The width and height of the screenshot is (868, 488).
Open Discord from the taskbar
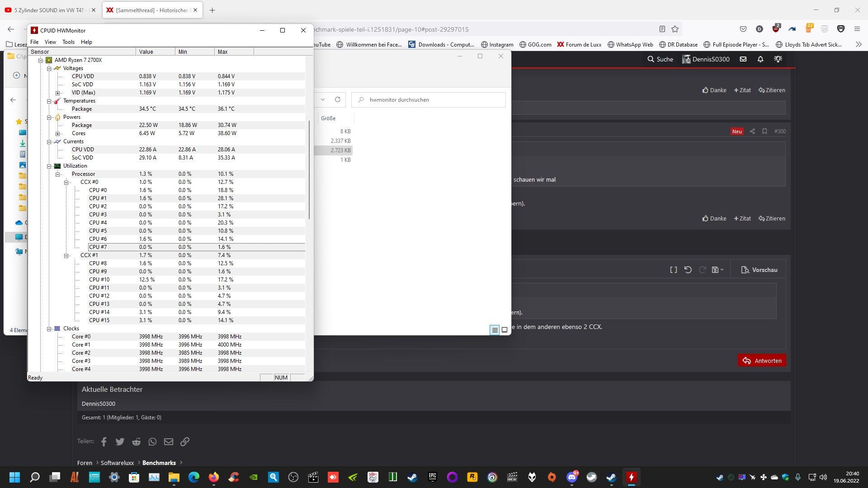(x=572, y=477)
